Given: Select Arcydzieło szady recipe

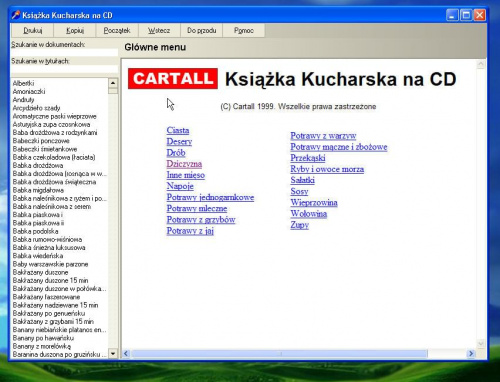Looking at the screenshot, I should tap(36, 108).
